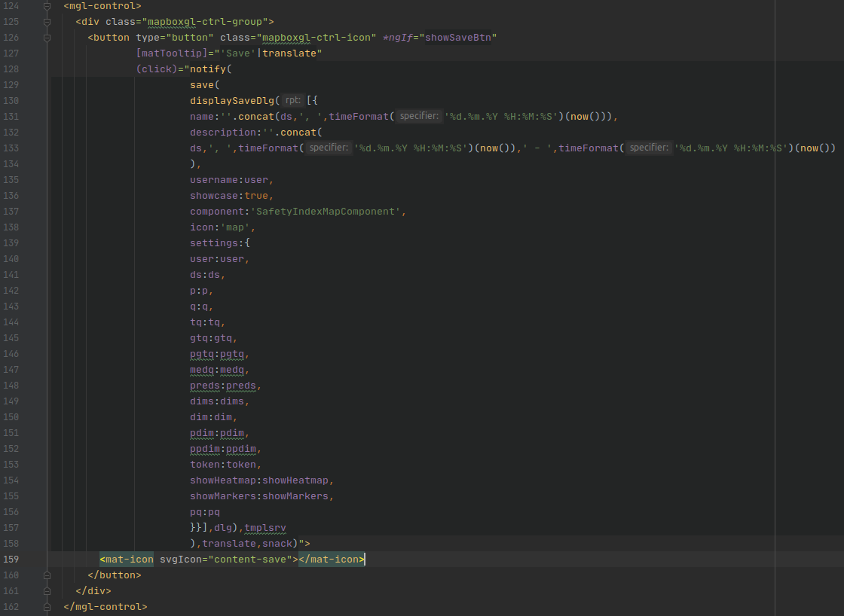Click the opening '<mgl-control>' tag
Screen dimensions: 844x616
[x=102, y=7]
